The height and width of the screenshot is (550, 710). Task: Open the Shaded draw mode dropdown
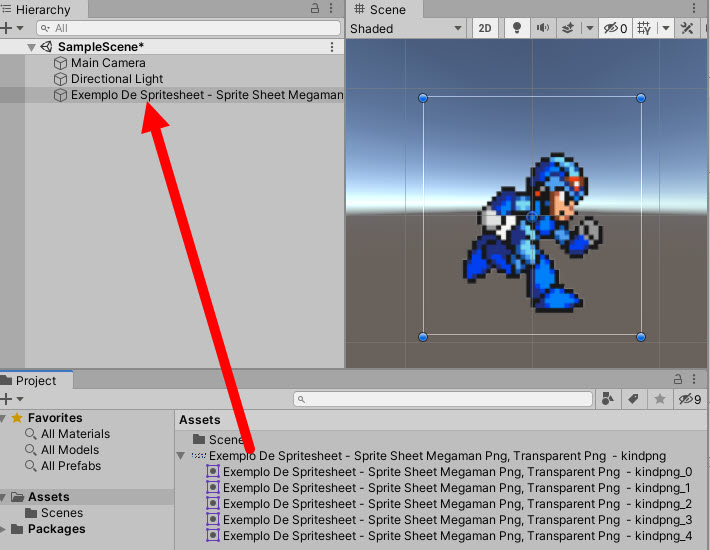pyautogui.click(x=406, y=29)
